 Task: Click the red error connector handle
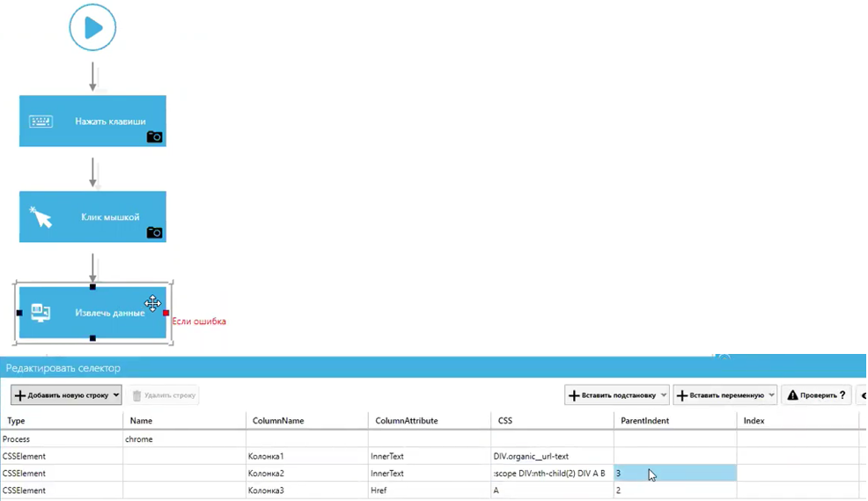pos(166,313)
